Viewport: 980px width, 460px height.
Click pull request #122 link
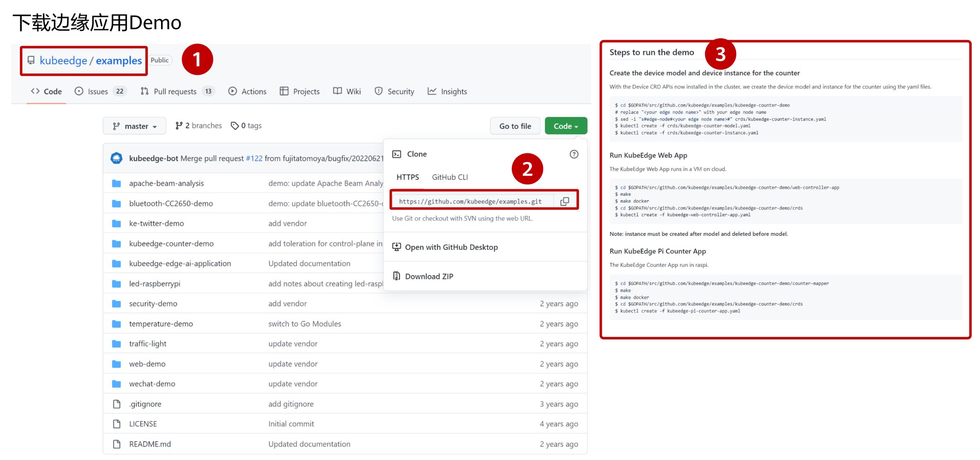pos(254,158)
